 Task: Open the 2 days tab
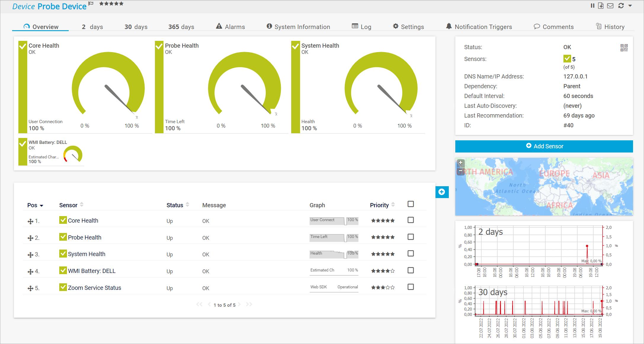tap(92, 27)
